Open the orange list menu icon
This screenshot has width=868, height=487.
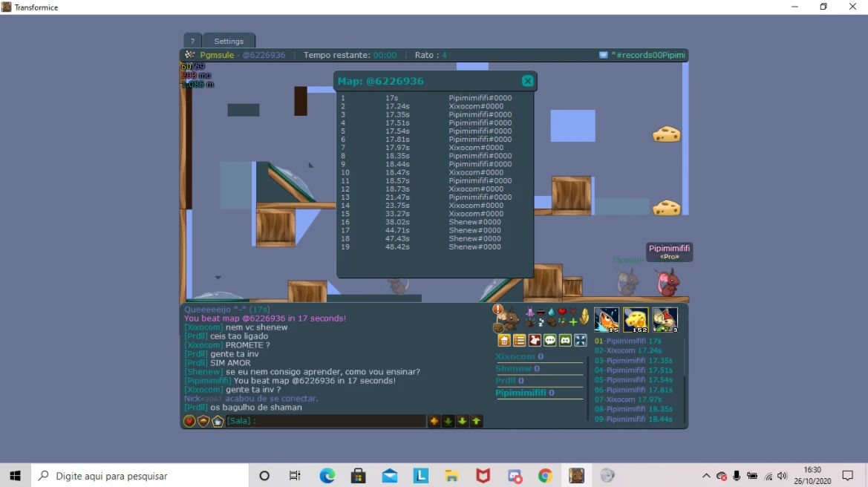click(x=519, y=340)
